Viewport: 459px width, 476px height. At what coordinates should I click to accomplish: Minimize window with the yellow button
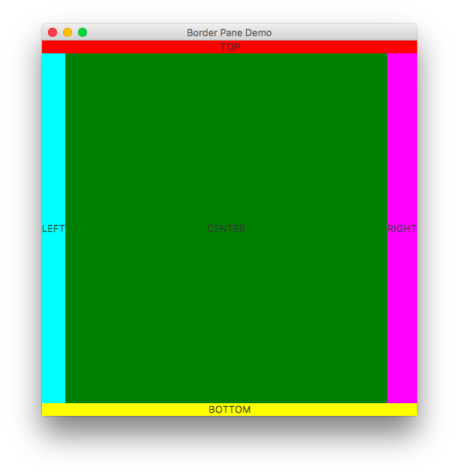click(x=67, y=32)
